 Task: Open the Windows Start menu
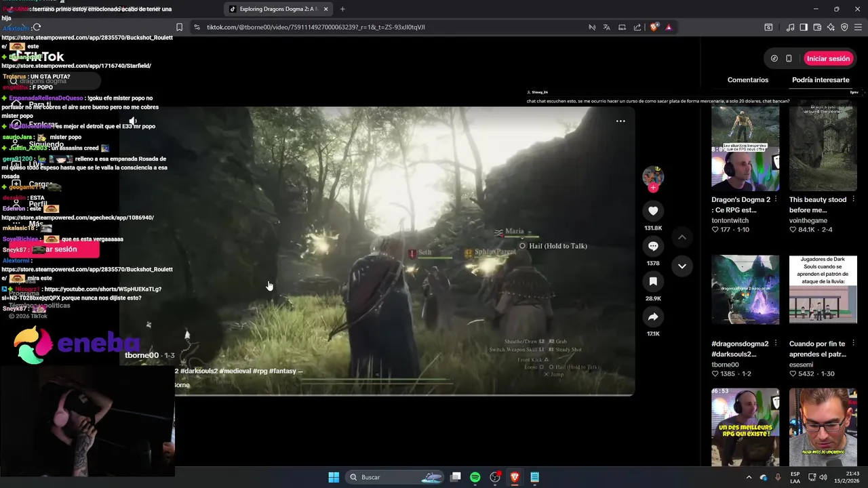[334, 477]
